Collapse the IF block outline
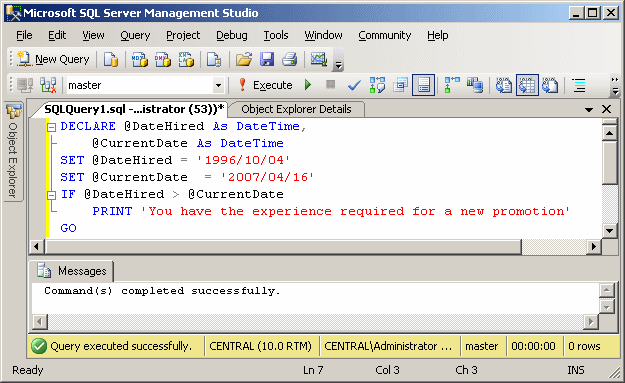Viewport: 625px width, 383px height. pyautogui.click(x=51, y=195)
